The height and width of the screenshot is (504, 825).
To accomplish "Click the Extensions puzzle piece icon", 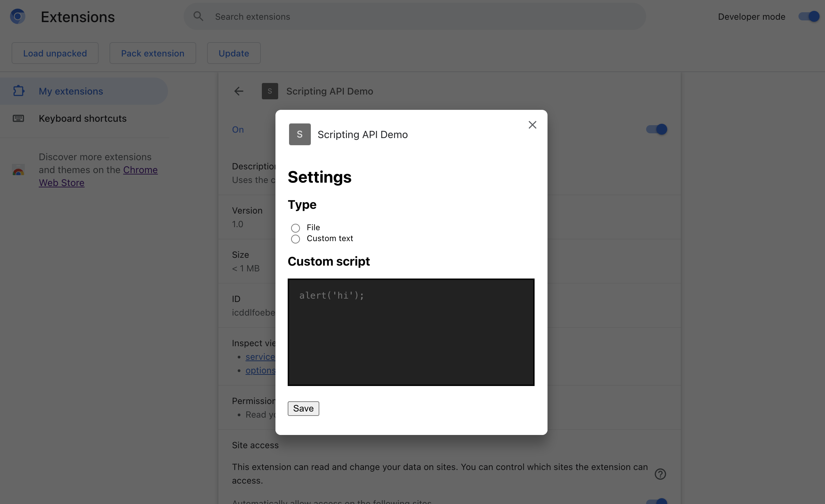I will coord(18,91).
